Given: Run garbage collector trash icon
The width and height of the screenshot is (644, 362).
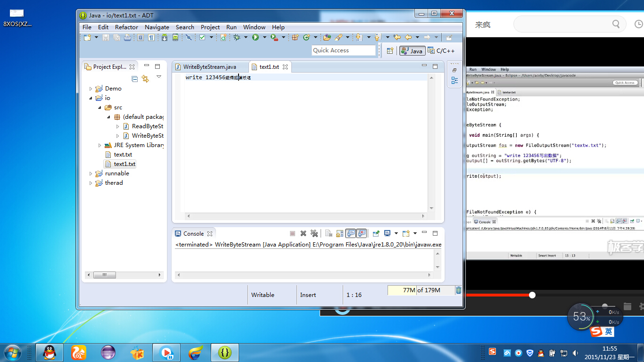Looking at the screenshot, I should pyautogui.click(x=459, y=290).
